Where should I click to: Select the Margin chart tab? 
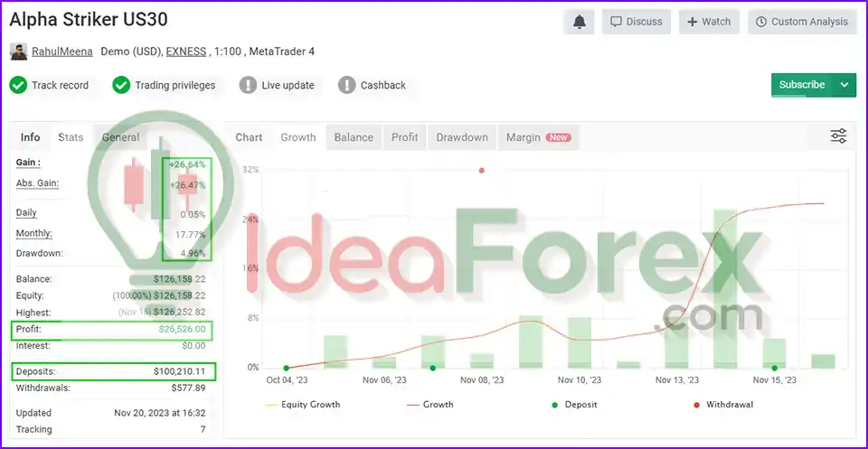tap(538, 137)
